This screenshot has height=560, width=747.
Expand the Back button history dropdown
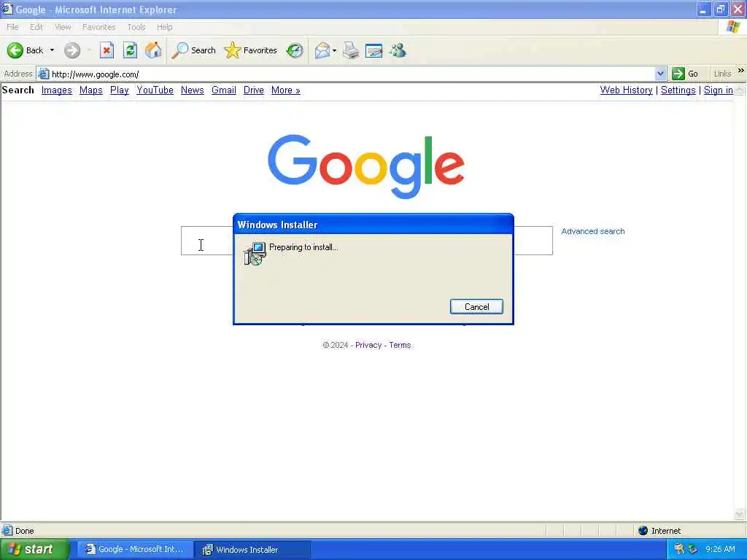click(x=52, y=50)
